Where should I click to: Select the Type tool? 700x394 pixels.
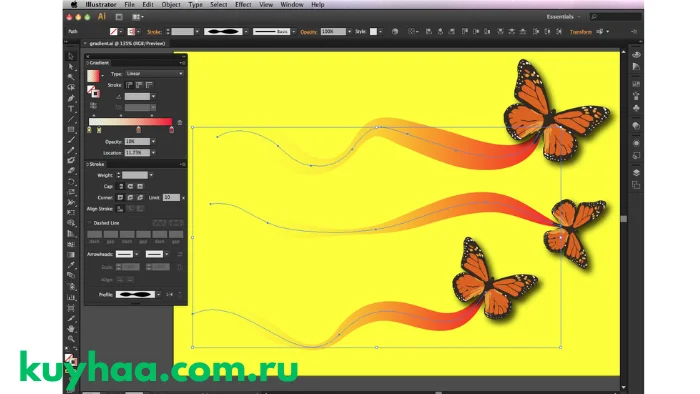point(71,109)
